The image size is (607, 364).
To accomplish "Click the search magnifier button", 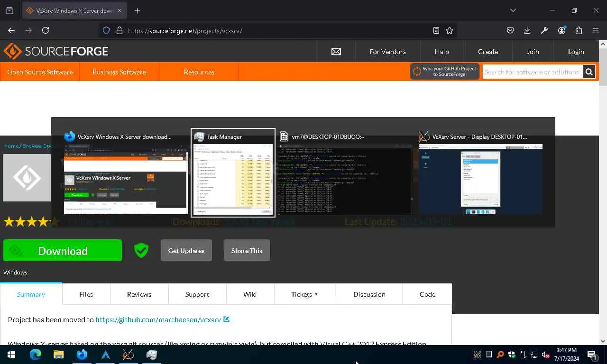I will 589,72.
